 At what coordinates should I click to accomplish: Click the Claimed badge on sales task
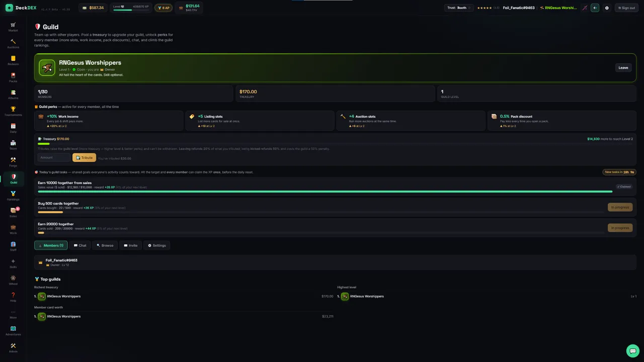coord(624,187)
